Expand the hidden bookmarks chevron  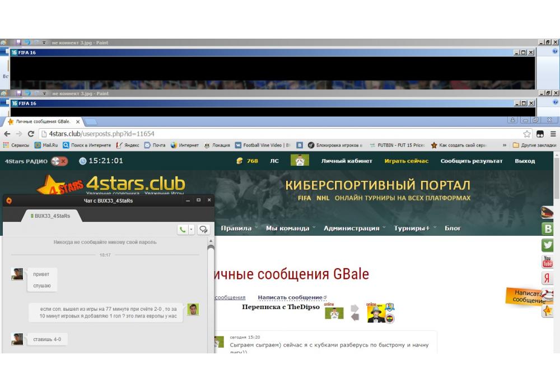tap(505, 145)
